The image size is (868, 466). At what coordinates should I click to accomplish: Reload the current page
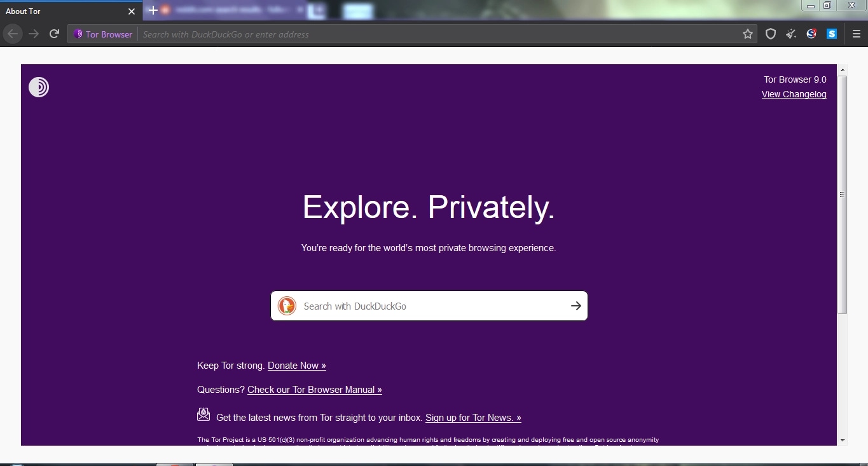55,34
